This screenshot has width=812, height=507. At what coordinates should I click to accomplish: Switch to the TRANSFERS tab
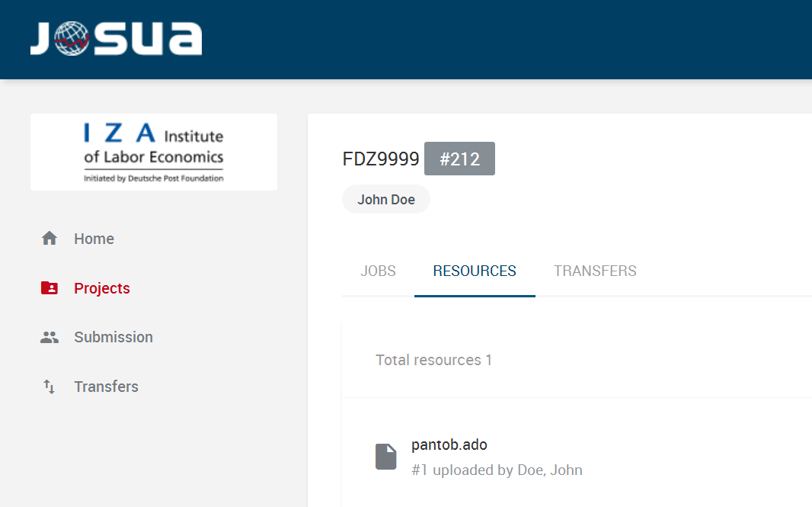595,271
